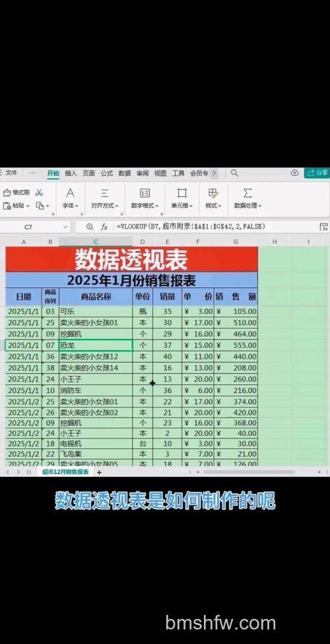The height and width of the screenshot is (644, 330).
Task: Click the next sheet arrow
Action: [18, 472]
